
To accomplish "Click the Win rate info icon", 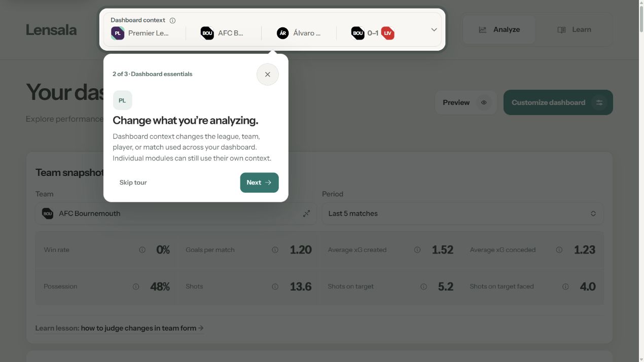I will coord(142,250).
